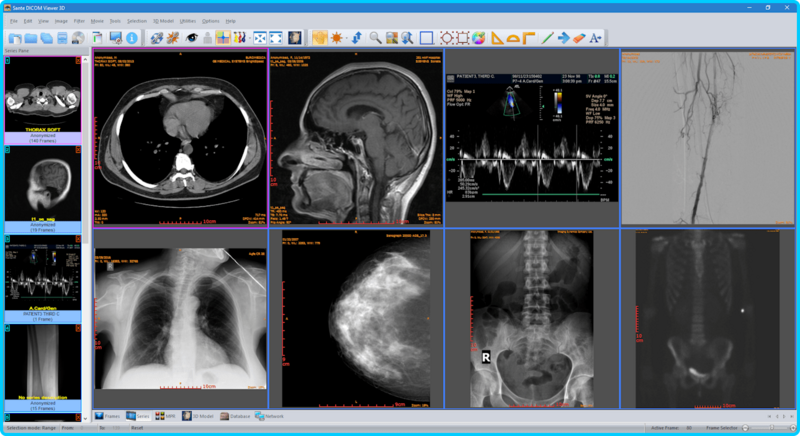
Task: Select the text annotation A tool
Action: pyautogui.click(x=594, y=38)
